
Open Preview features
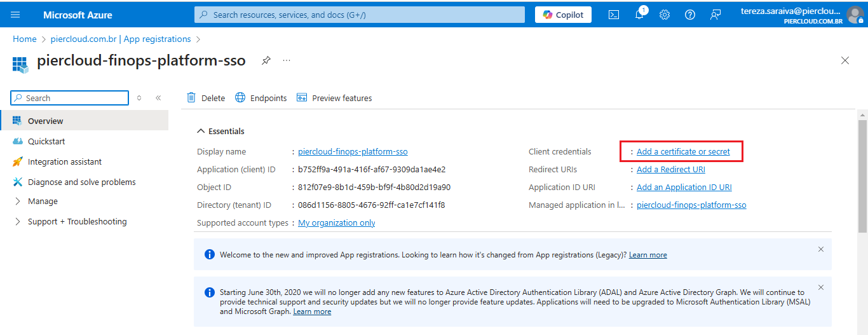334,98
